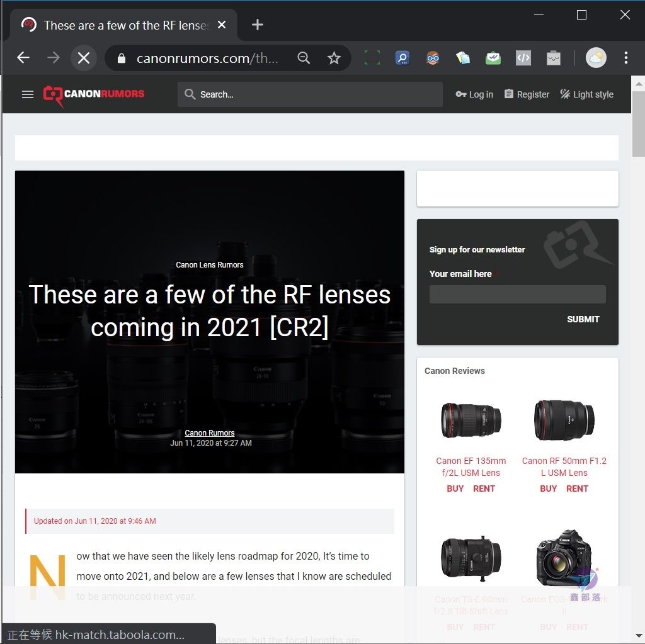The height and width of the screenshot is (644, 645).
Task: Click the article headline text
Action: tap(209, 311)
